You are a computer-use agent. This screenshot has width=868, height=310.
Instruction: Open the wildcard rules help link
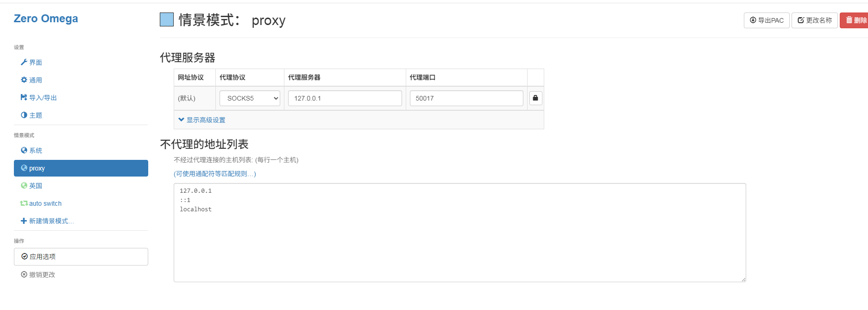click(x=214, y=174)
